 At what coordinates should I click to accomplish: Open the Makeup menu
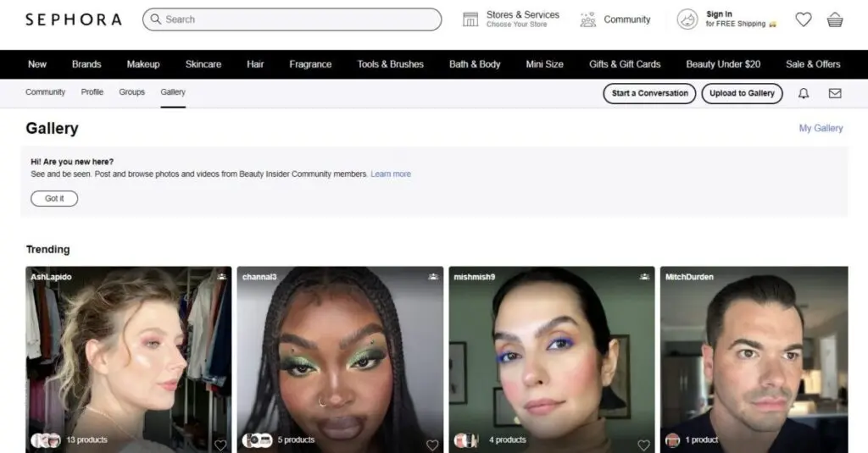tap(142, 64)
